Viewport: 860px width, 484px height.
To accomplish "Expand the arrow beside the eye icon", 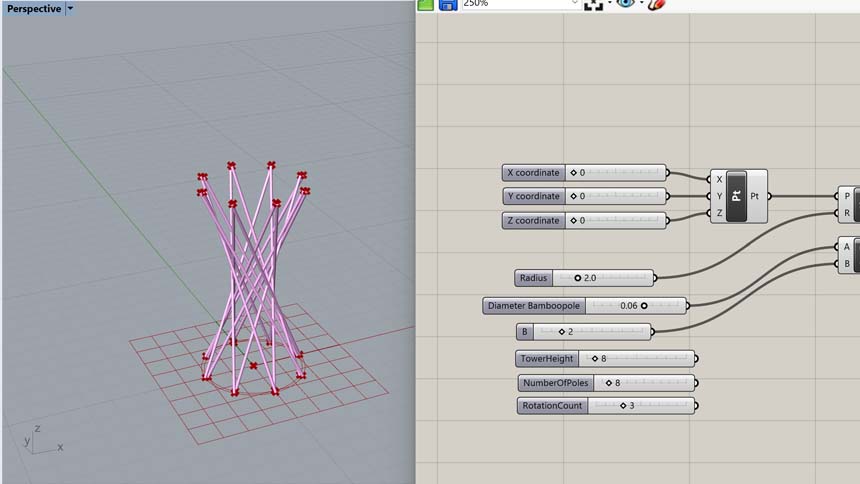I will click(641, 3).
